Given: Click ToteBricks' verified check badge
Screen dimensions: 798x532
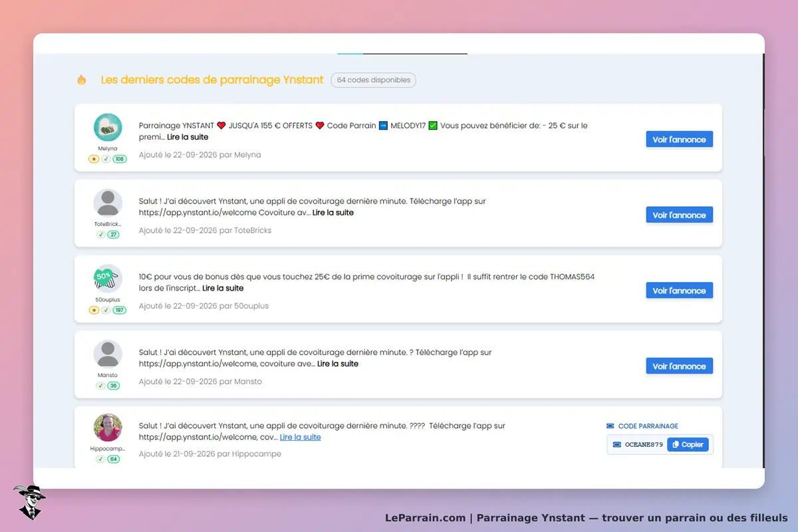Looking at the screenshot, I should [x=100, y=235].
